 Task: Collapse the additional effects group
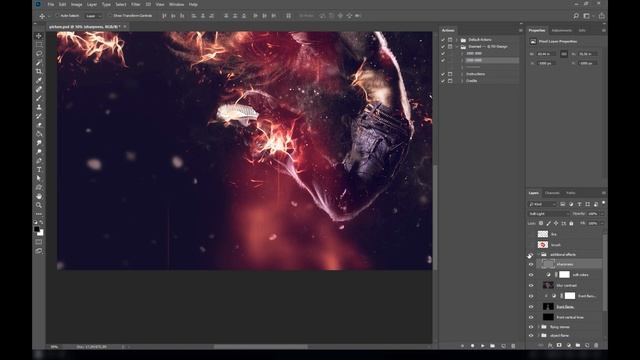click(x=538, y=254)
